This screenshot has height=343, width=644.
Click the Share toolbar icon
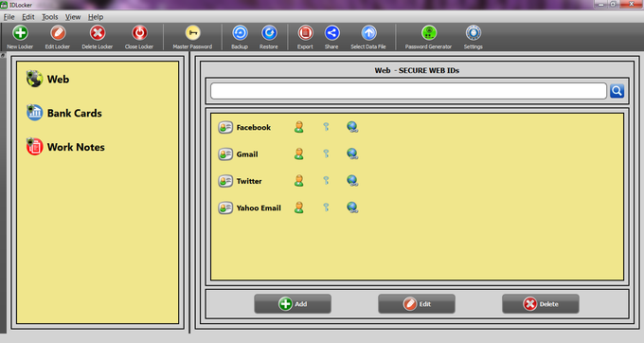pyautogui.click(x=331, y=33)
